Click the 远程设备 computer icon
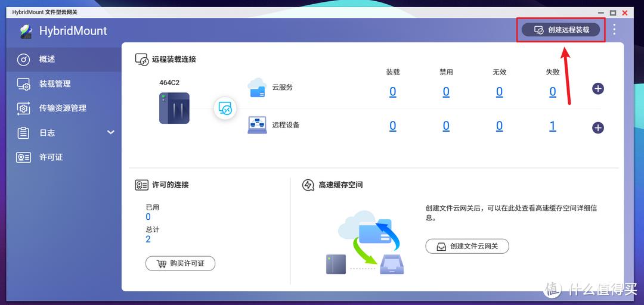Viewport: 644px width, 305px height. tap(257, 125)
